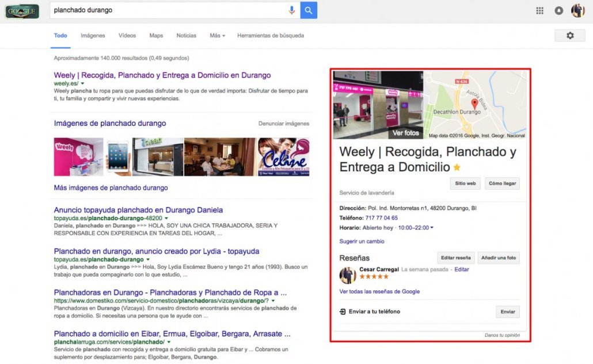Click the Editar link beside Cesar's review
The image size is (593, 364).
[x=461, y=269]
